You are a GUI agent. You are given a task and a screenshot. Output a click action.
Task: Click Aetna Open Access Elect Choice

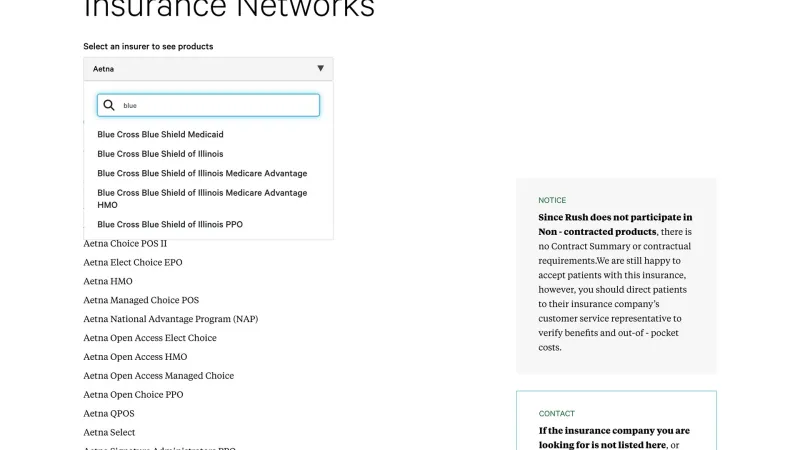point(149,338)
